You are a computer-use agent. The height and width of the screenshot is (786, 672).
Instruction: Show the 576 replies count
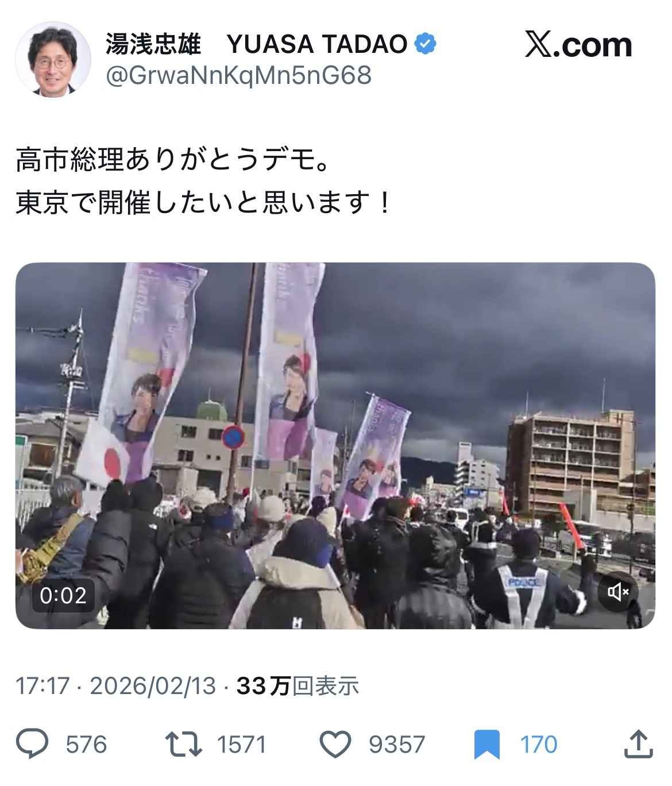[x=86, y=745]
